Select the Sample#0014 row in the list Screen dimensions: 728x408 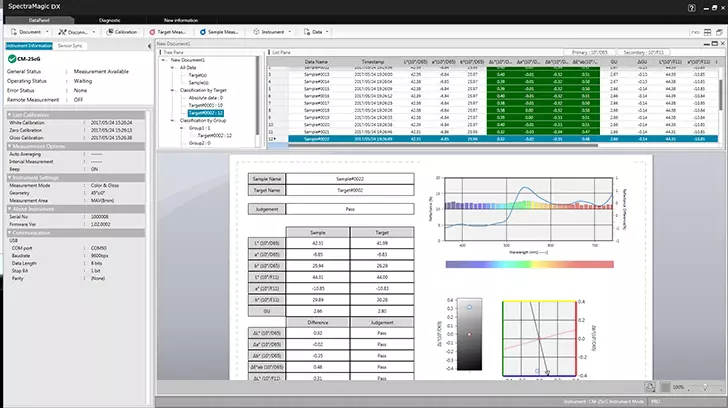click(x=503, y=81)
